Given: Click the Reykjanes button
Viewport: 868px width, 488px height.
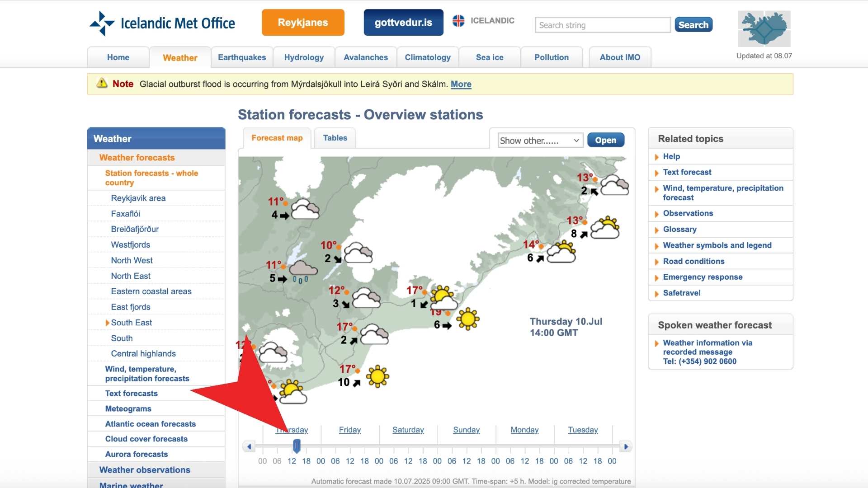Looking at the screenshot, I should coord(303,22).
